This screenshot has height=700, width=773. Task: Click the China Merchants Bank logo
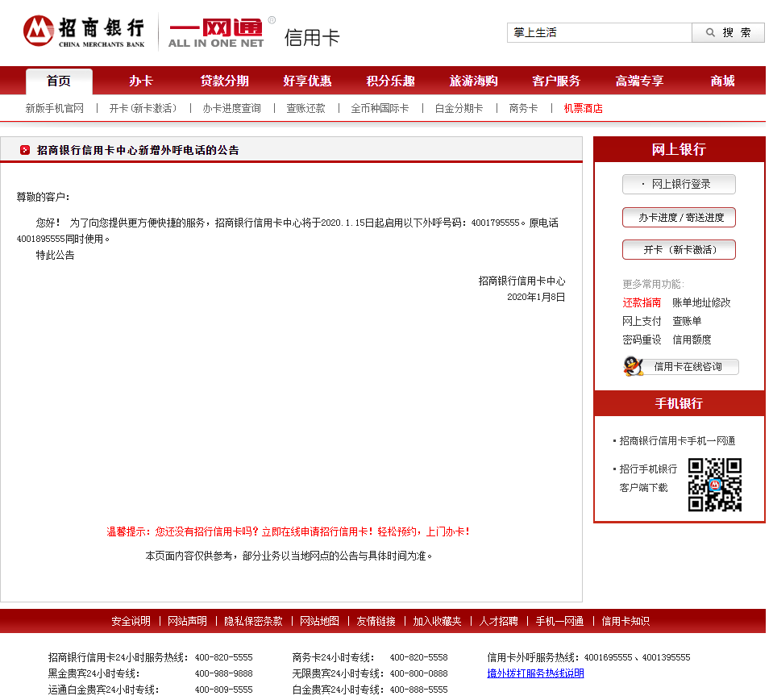[84, 31]
